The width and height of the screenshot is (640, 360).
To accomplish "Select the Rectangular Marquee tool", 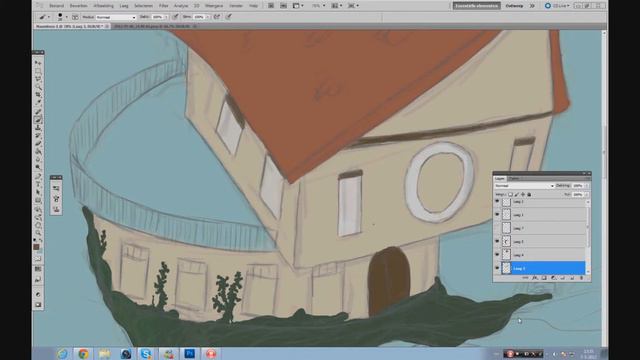I will [x=38, y=71].
